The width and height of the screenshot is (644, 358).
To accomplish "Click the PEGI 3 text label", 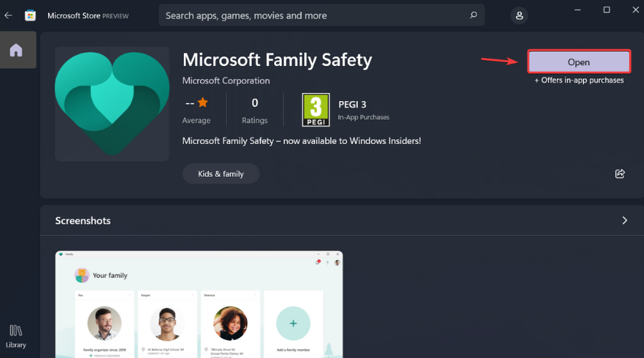I will click(x=352, y=105).
